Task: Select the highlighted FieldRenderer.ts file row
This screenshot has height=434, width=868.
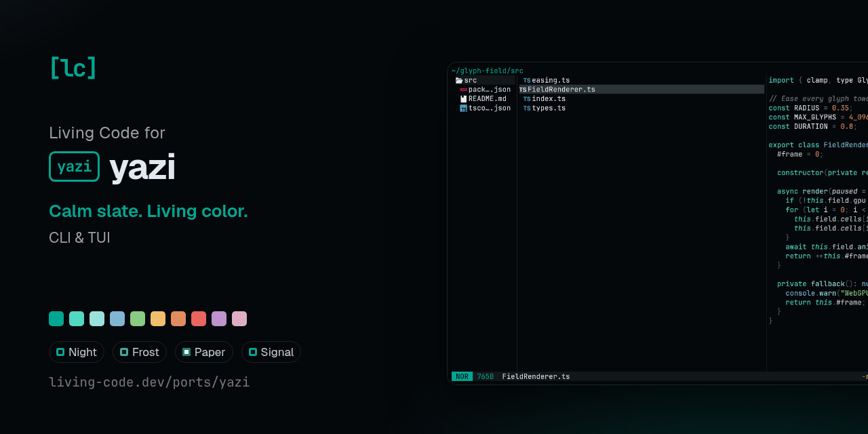Action: [642, 90]
